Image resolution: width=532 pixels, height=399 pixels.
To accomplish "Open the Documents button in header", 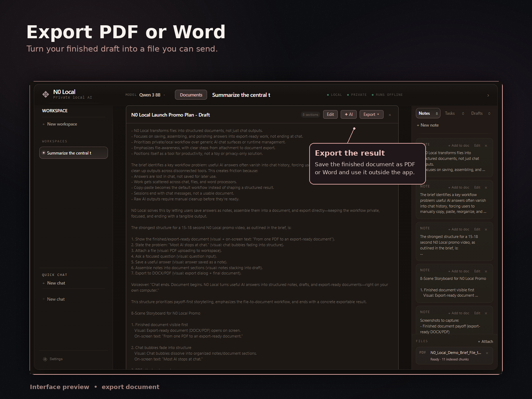I will pos(191,95).
